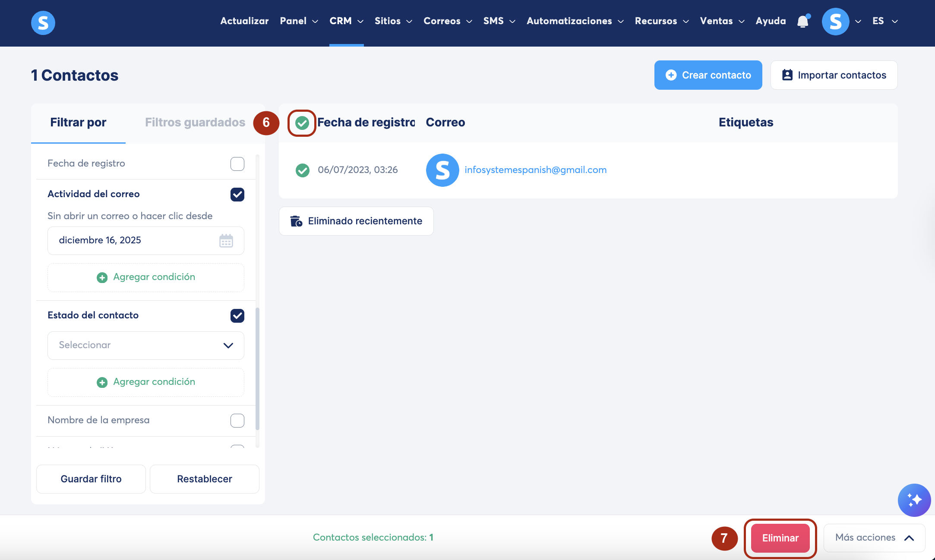Deselect the contact row green checkmark
Viewport: 935px width, 560px height.
[302, 170]
